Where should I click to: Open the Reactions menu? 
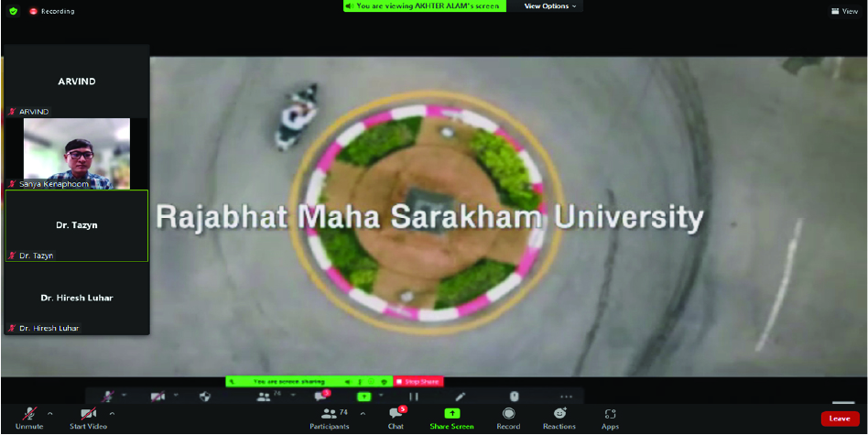tap(559, 419)
